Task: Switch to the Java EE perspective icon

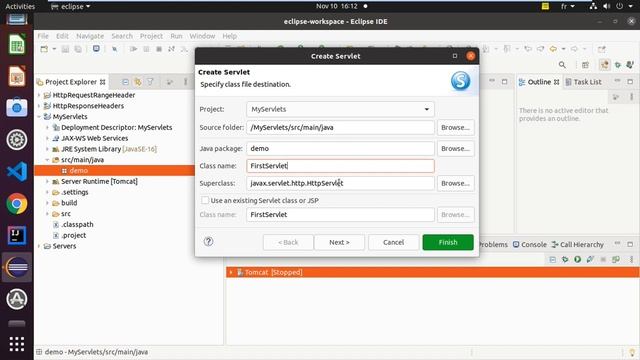Action: (604, 64)
